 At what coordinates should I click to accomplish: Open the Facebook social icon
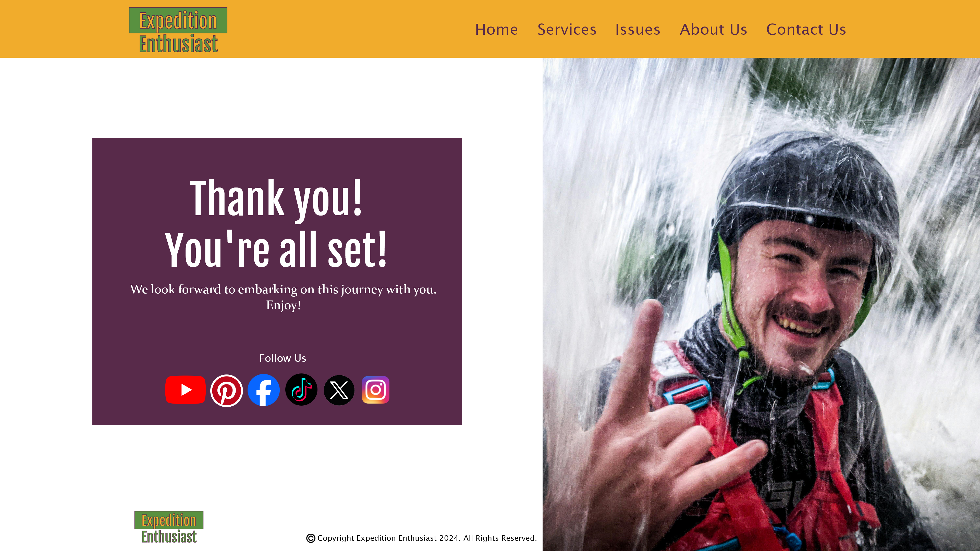(264, 390)
